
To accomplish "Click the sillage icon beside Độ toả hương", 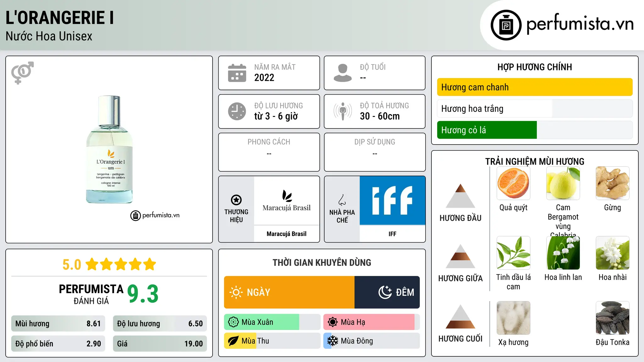I will coord(343,111).
